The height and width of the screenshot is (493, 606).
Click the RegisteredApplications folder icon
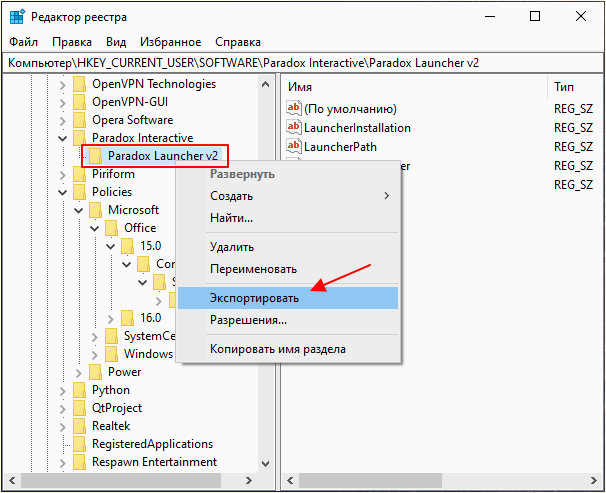(x=79, y=444)
